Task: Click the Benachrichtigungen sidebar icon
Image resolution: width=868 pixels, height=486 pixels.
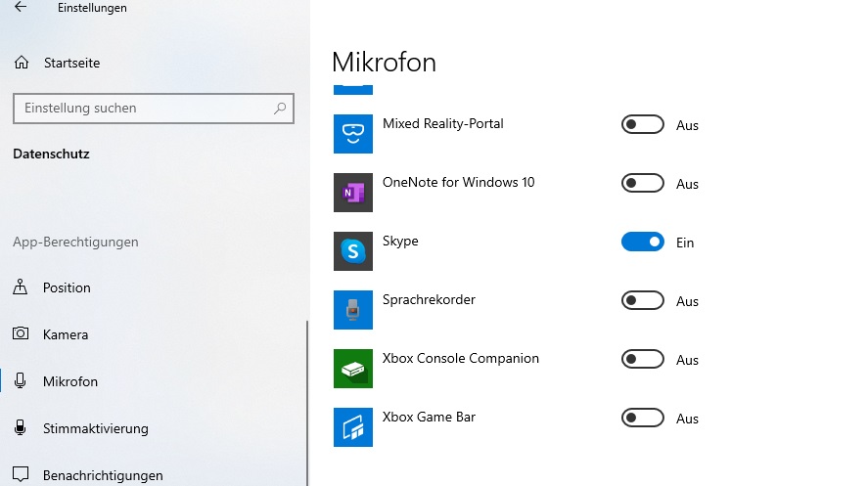Action: coord(21,474)
